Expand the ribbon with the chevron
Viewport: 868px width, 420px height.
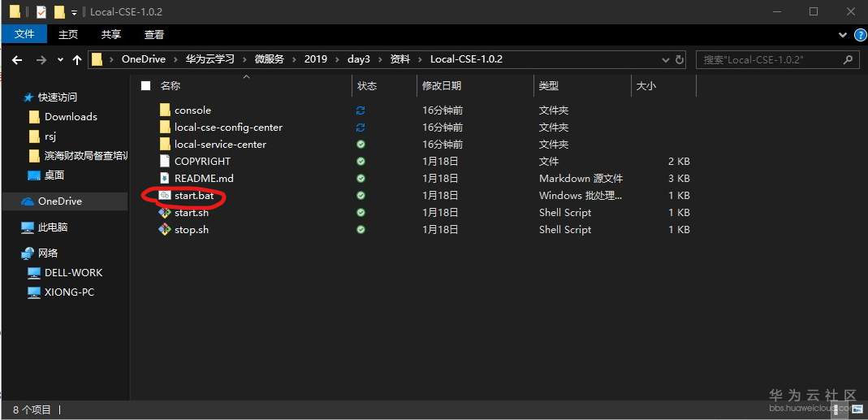843,35
